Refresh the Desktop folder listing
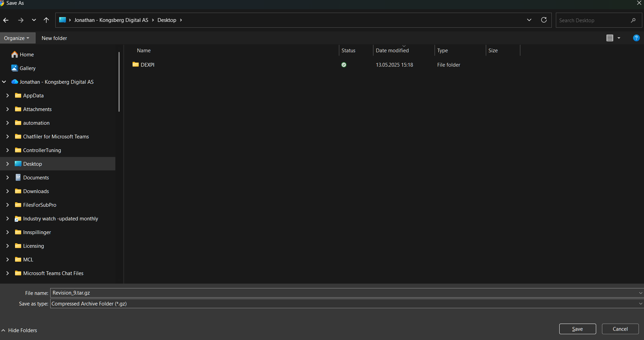The height and width of the screenshot is (340, 644). click(x=544, y=20)
